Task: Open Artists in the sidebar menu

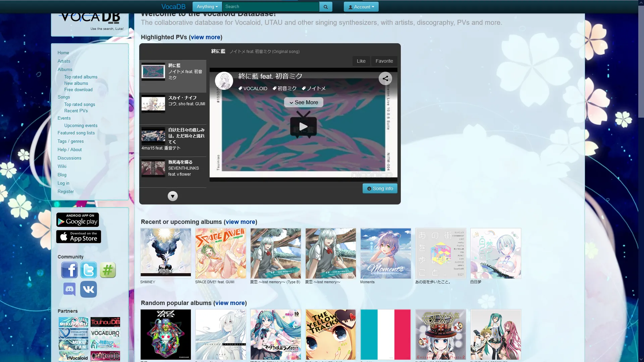Action: click(64, 61)
